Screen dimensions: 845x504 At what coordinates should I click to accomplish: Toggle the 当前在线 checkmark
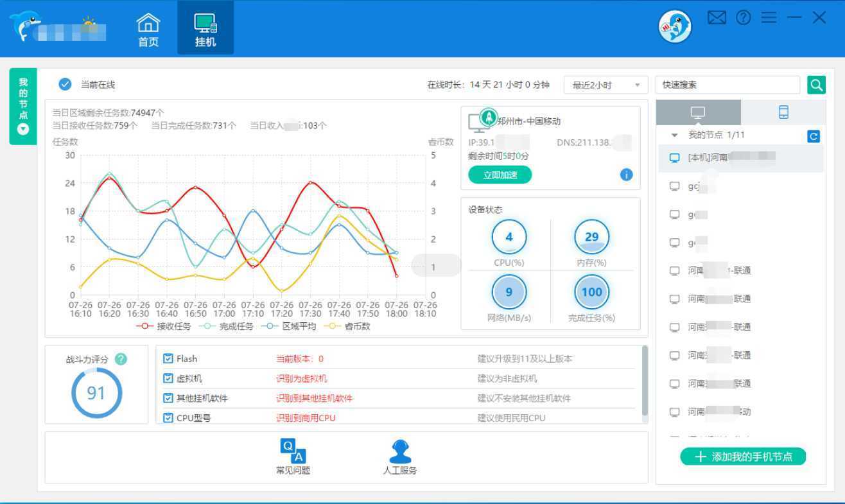click(x=65, y=85)
